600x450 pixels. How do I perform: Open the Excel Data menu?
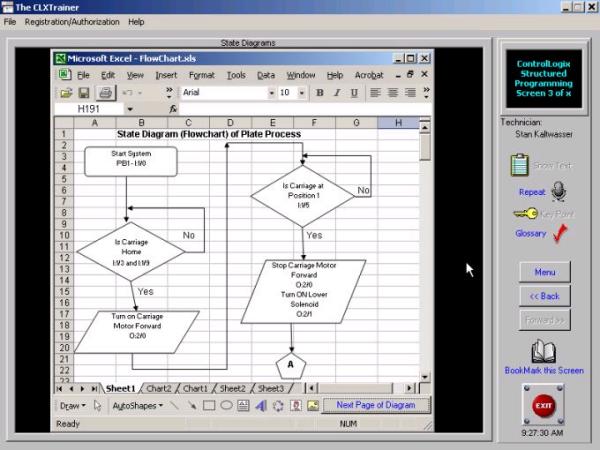click(x=266, y=75)
